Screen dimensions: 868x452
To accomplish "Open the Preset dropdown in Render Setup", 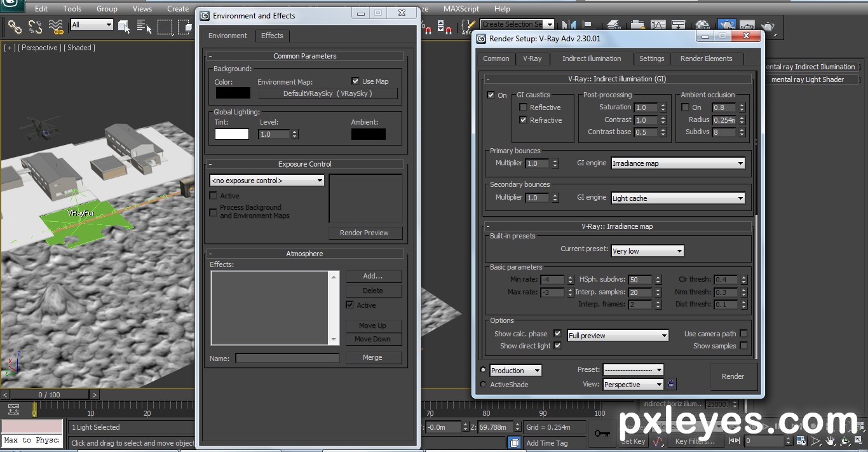I will [x=633, y=369].
